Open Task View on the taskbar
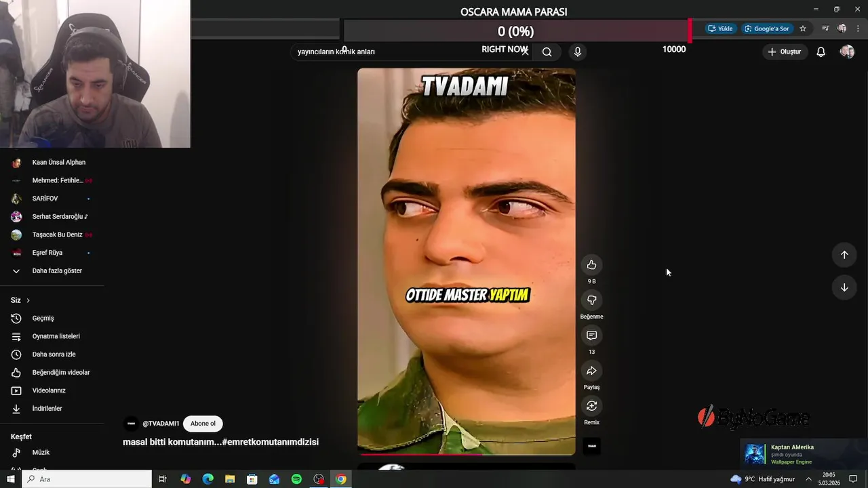The height and width of the screenshot is (488, 868). 163,479
